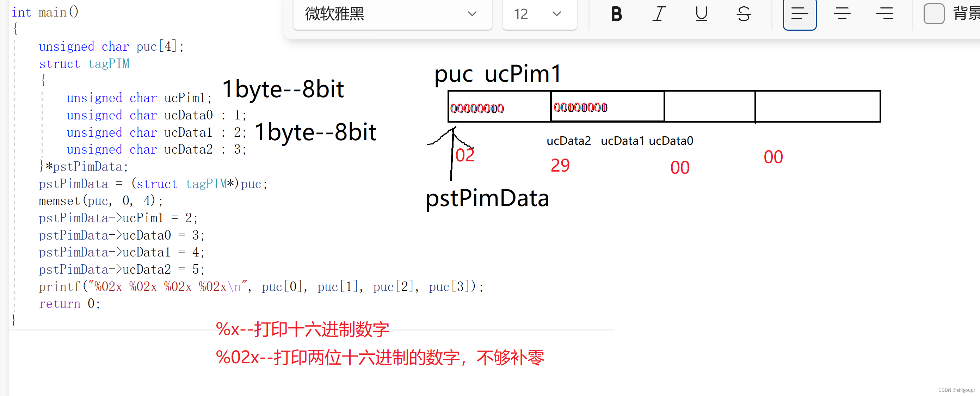Select the red '%x--打印十六进制数字' note
Viewport: 980px width, 396px height.
click(x=302, y=329)
